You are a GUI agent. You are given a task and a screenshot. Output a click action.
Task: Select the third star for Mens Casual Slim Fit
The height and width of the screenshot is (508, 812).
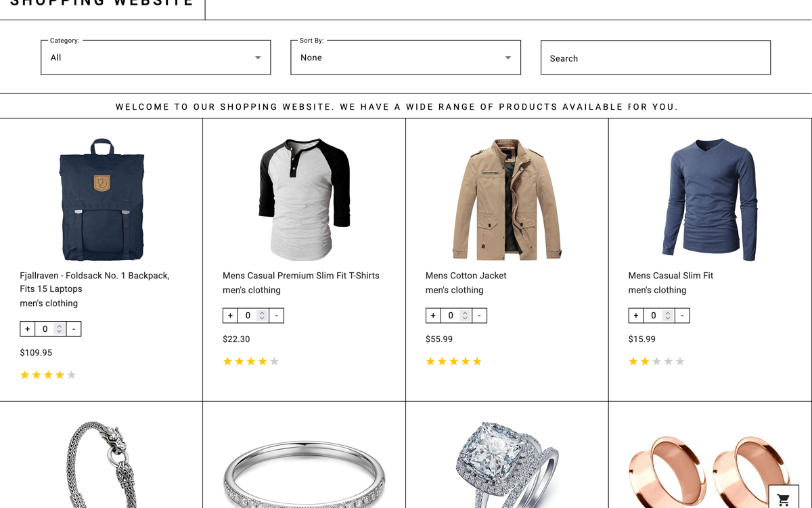(656, 361)
